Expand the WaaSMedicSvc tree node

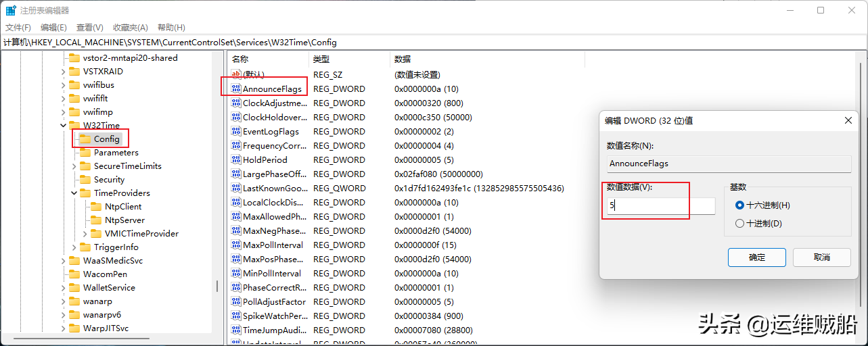pos(63,261)
